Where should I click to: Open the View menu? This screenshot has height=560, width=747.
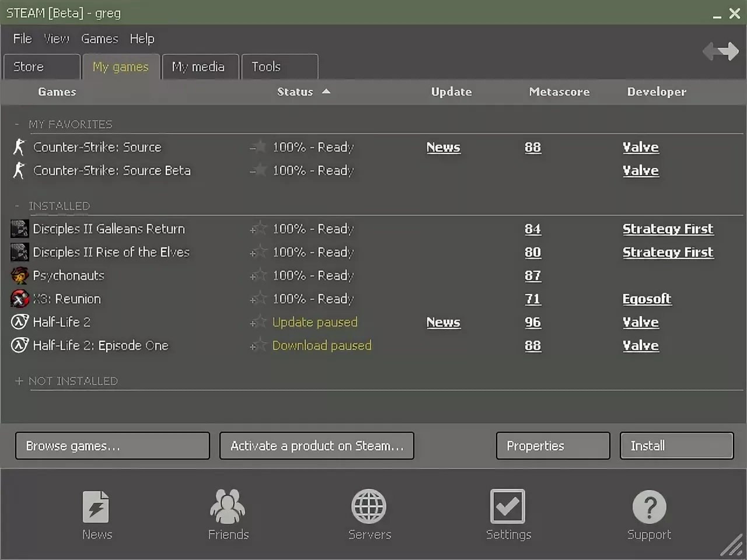[57, 38]
